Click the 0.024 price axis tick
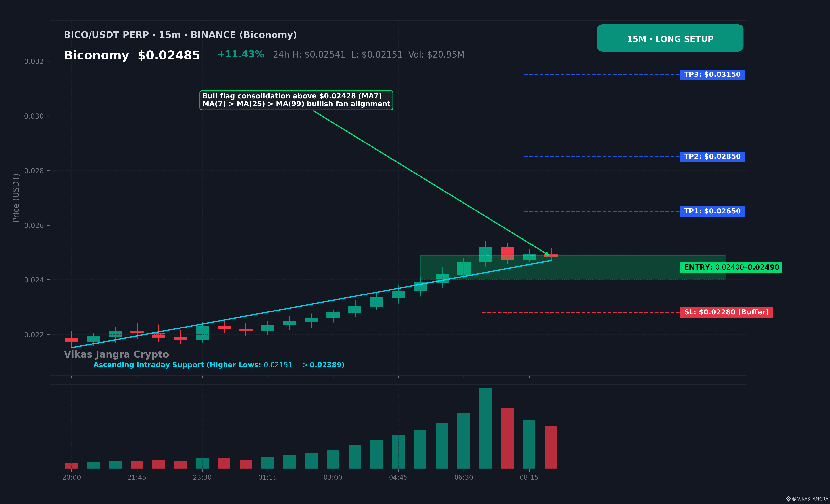This screenshot has height=504, width=830. tap(34, 280)
